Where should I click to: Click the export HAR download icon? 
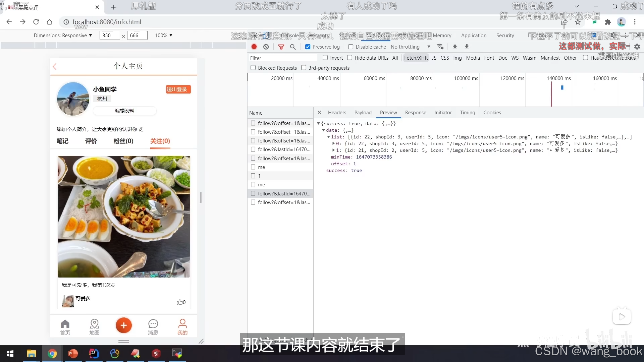pyautogui.click(x=467, y=47)
